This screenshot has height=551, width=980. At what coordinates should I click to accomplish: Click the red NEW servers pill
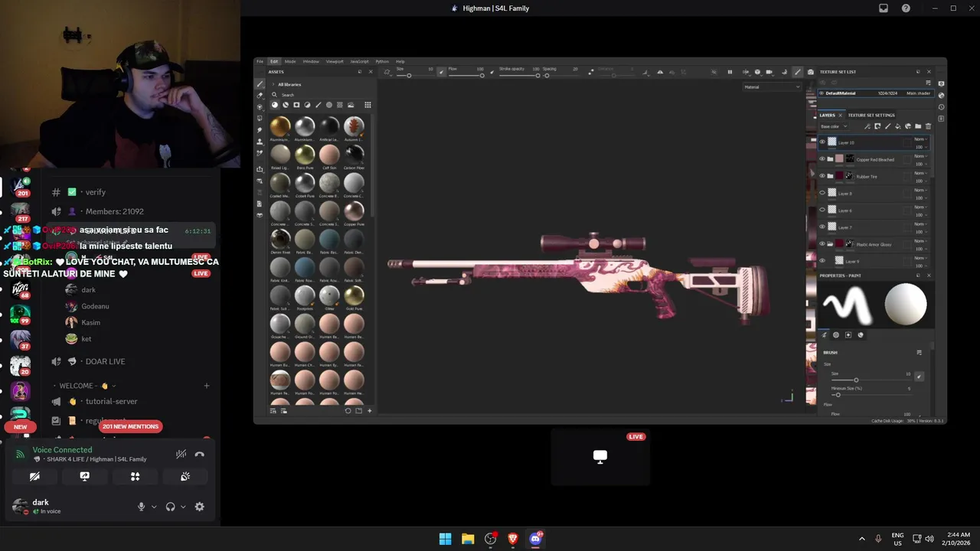[21, 427]
